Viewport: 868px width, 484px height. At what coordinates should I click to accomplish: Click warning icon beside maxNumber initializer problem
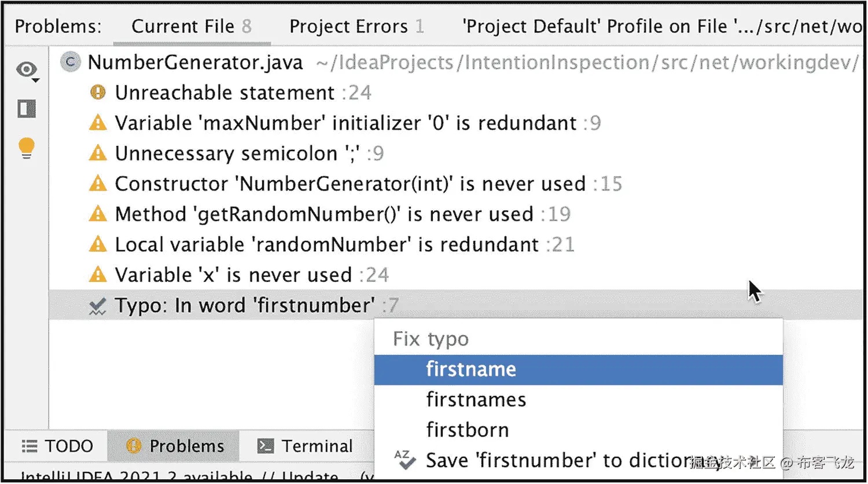[x=98, y=123]
